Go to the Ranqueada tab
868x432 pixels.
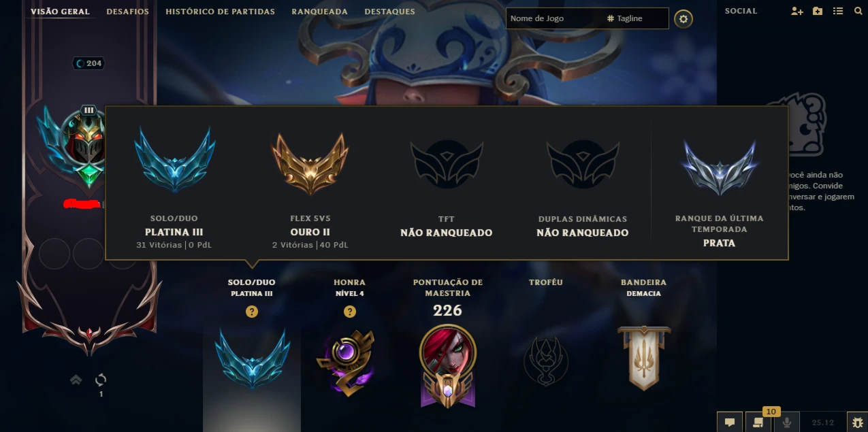(319, 12)
